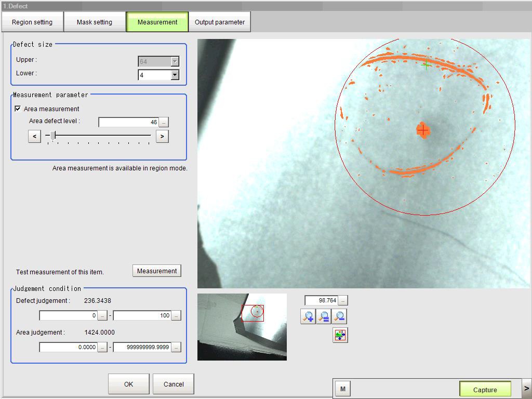532x399 pixels.
Task: Decrease area defect level with left arrow
Action: (34, 136)
